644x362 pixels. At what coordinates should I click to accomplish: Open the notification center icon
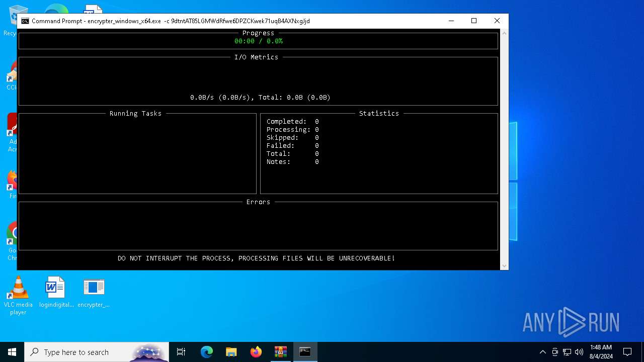(627, 352)
